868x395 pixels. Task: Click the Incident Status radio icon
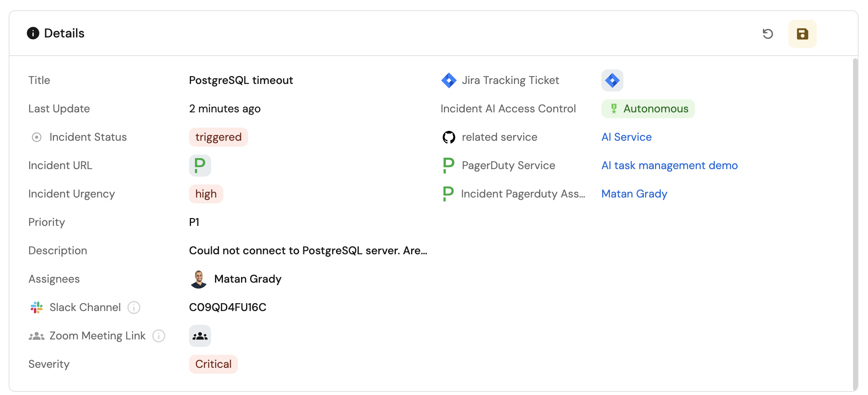click(x=37, y=137)
